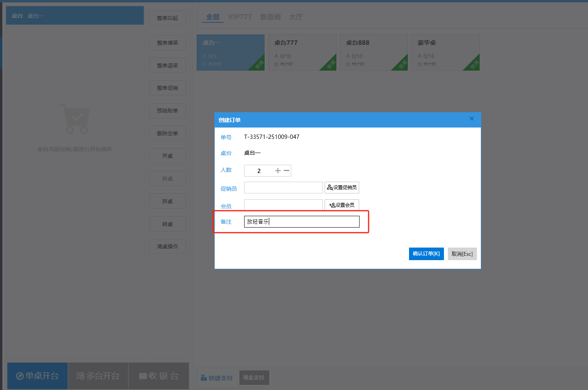The image size is (588, 390).
Task: Select table 桌台888 card
Action: pos(374,53)
